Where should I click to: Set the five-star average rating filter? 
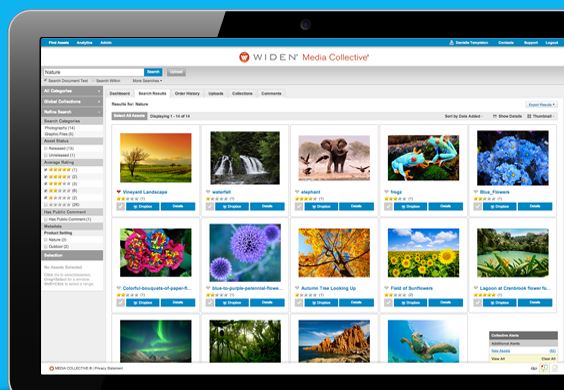coord(46,169)
